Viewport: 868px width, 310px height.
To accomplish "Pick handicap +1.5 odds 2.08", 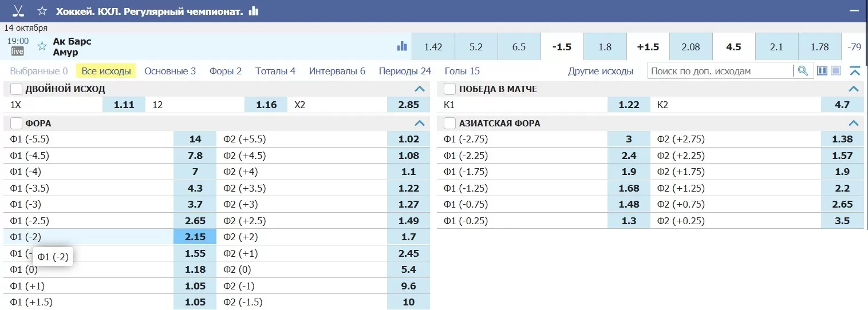I will (x=691, y=47).
